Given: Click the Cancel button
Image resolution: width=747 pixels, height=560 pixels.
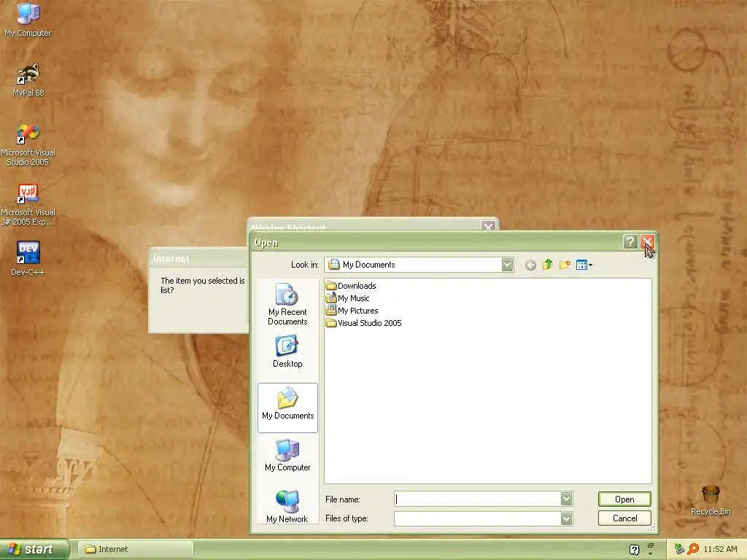Looking at the screenshot, I should [x=624, y=518].
